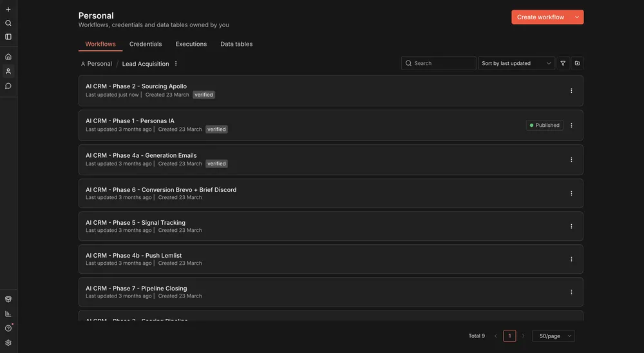Open the help question mark icon
Viewport: 644px width, 353px height.
tap(8, 329)
